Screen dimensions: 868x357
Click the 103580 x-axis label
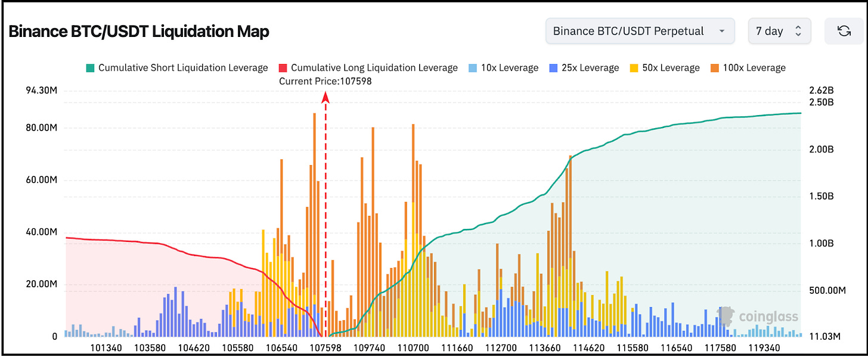[150, 347]
